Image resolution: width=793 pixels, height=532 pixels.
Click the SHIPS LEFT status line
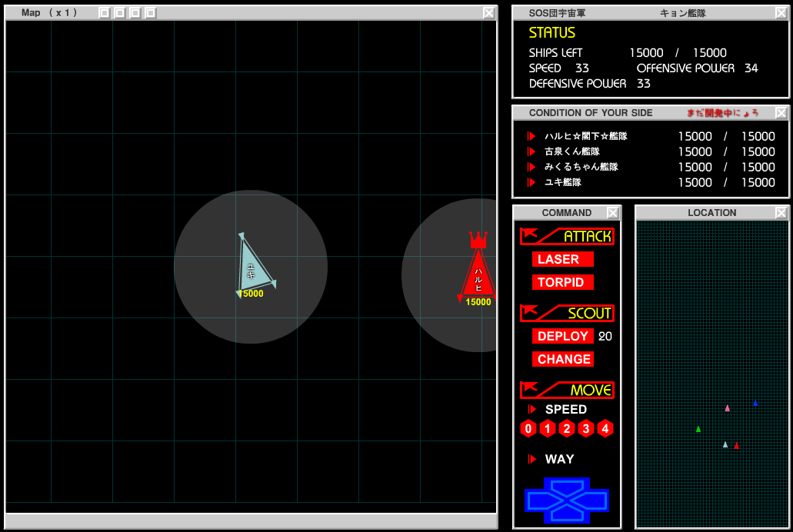click(628, 52)
